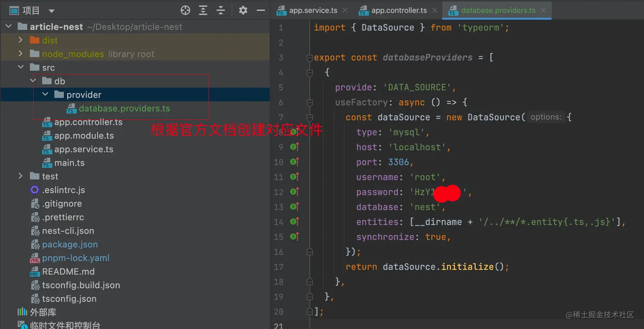Close the database.providers.ts tab

tap(543, 11)
